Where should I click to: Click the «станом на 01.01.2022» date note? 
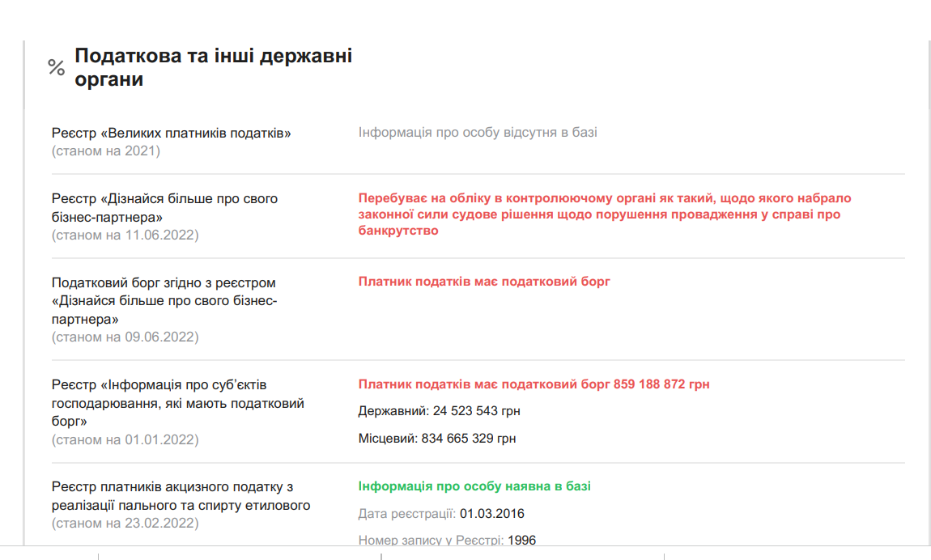tap(125, 439)
